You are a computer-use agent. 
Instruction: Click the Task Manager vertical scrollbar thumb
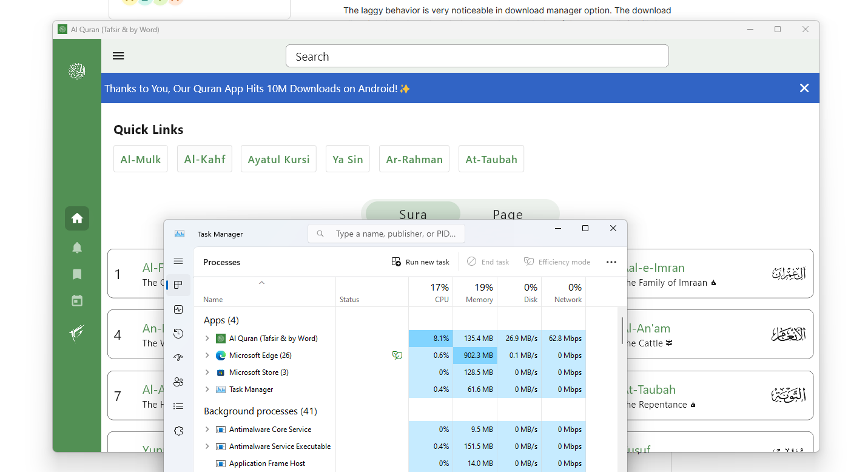coord(622,331)
